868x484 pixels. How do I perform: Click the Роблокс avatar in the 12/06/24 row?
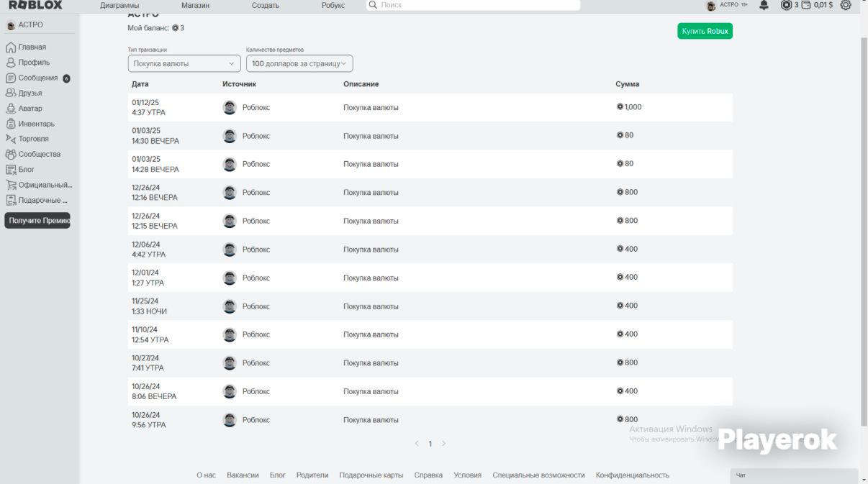point(230,250)
